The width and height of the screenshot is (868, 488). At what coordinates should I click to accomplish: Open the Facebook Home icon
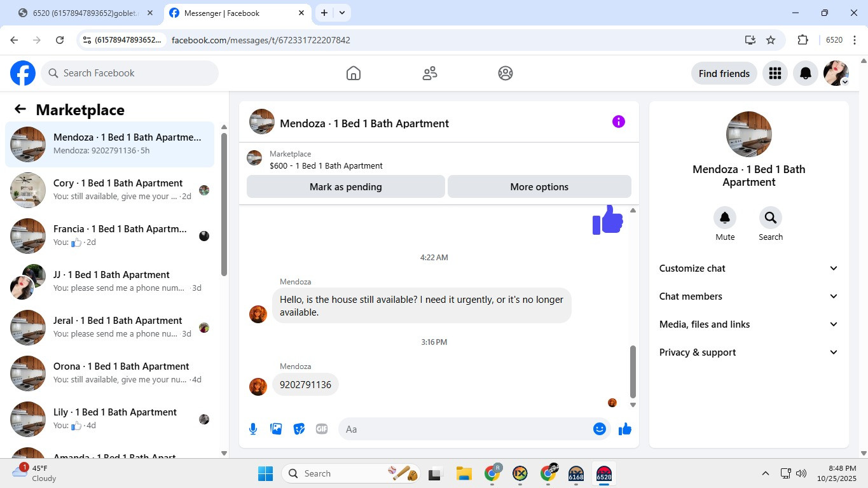(x=354, y=73)
